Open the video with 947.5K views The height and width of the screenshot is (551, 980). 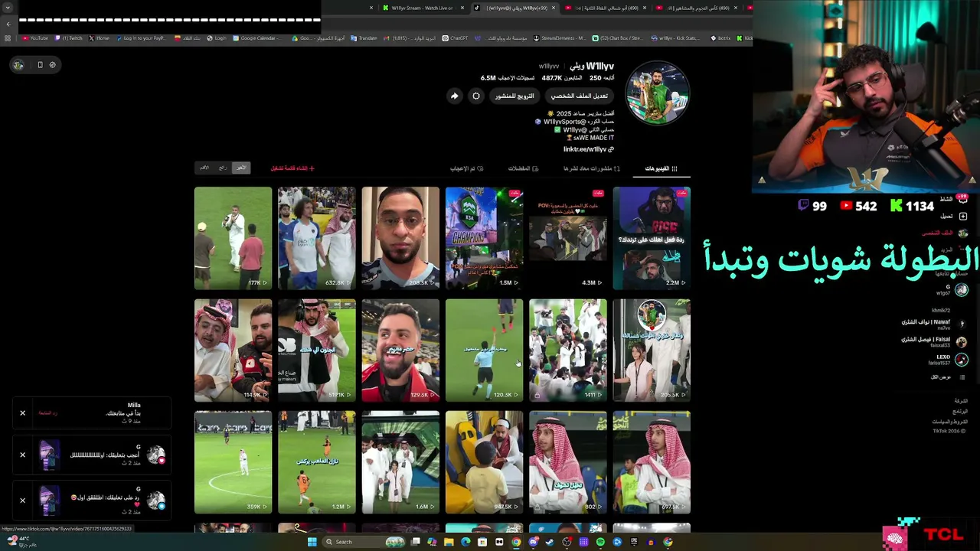pyautogui.click(x=484, y=462)
